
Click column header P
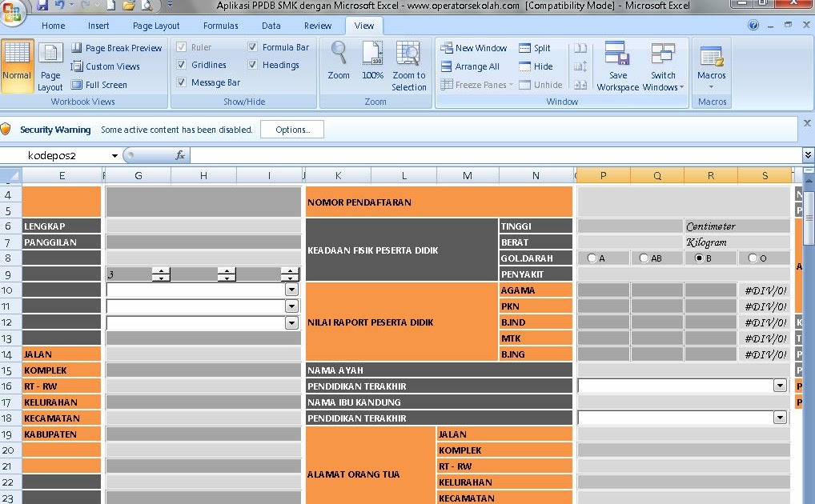click(x=603, y=176)
